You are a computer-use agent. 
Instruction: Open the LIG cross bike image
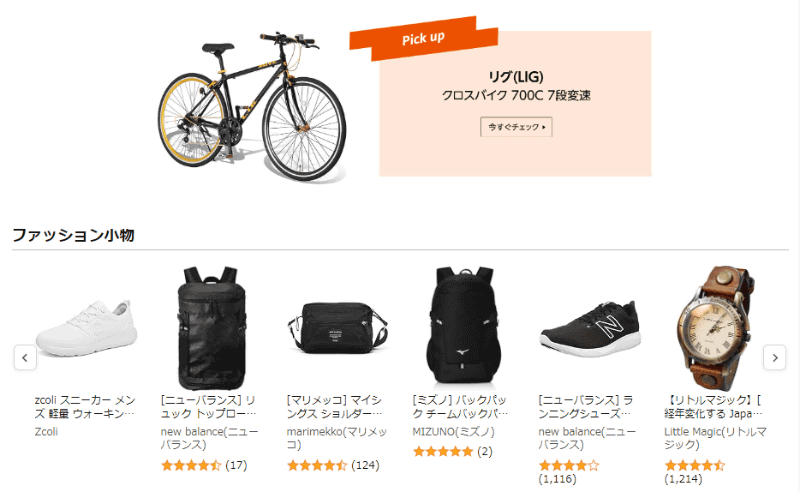click(252, 106)
